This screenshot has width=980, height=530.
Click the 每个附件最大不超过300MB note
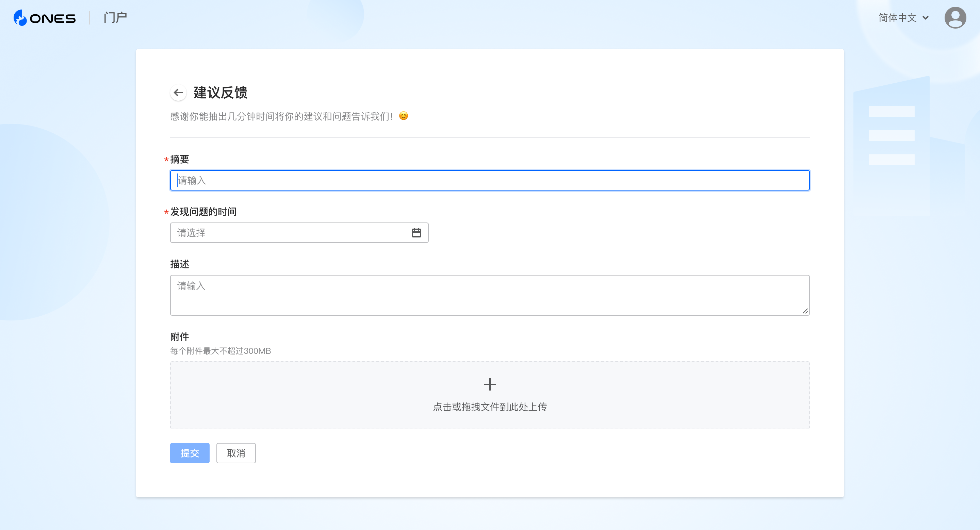pos(220,351)
